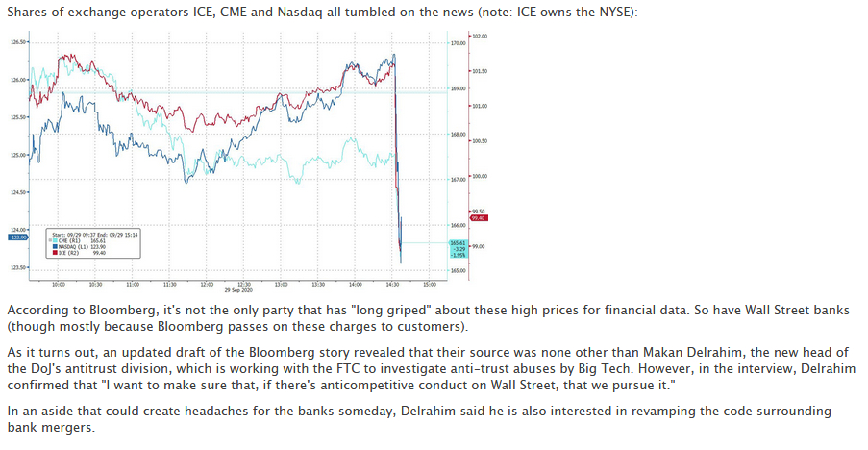Click the chart legend's Start/End date line
This screenshot has height=450, width=868.
point(94,235)
